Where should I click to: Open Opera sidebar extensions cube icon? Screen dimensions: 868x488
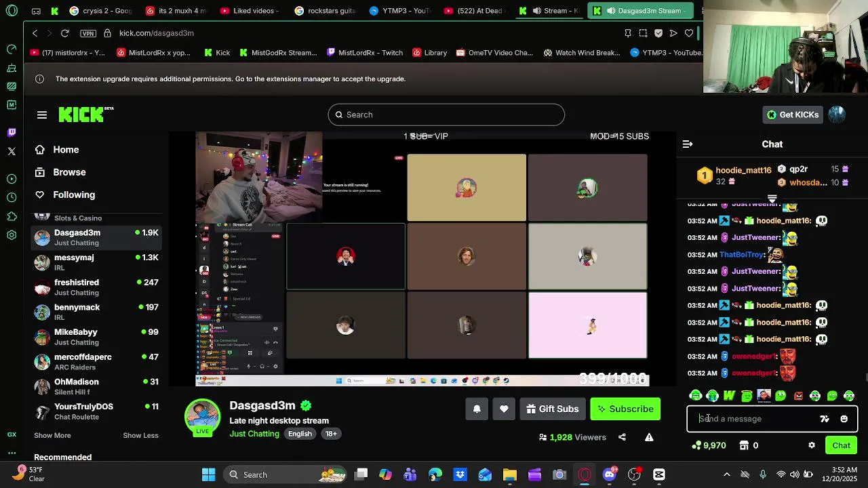12,216
